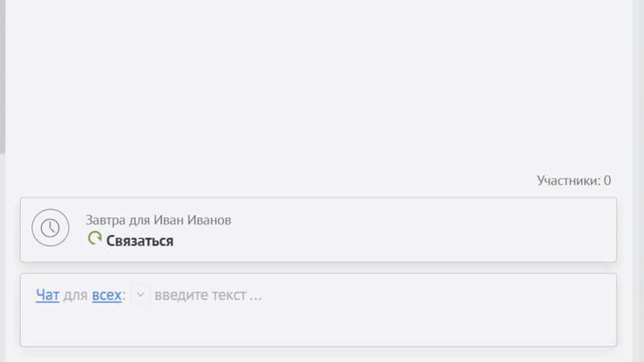Expand the dropdown arrow beside "всех"

click(141, 295)
